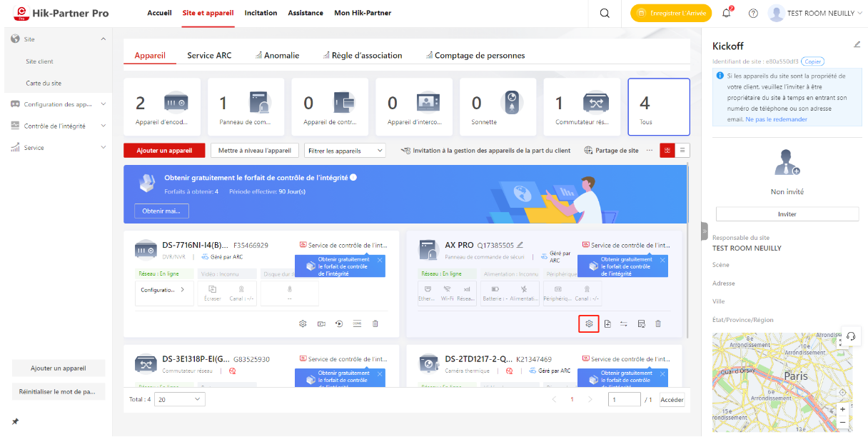868x437 pixels.
Task: Open the search magnifier in top bar
Action: 605,13
